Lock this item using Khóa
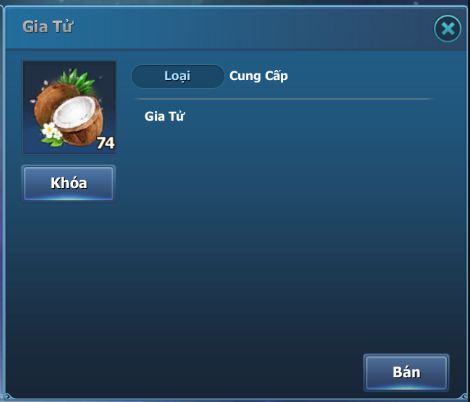 (x=69, y=183)
